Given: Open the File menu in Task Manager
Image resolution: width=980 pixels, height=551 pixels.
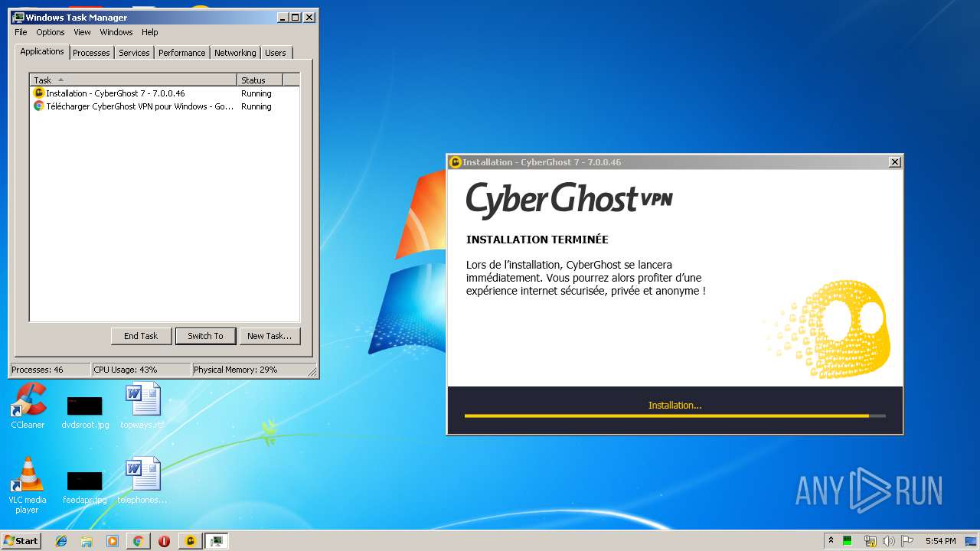Looking at the screenshot, I should [x=21, y=32].
